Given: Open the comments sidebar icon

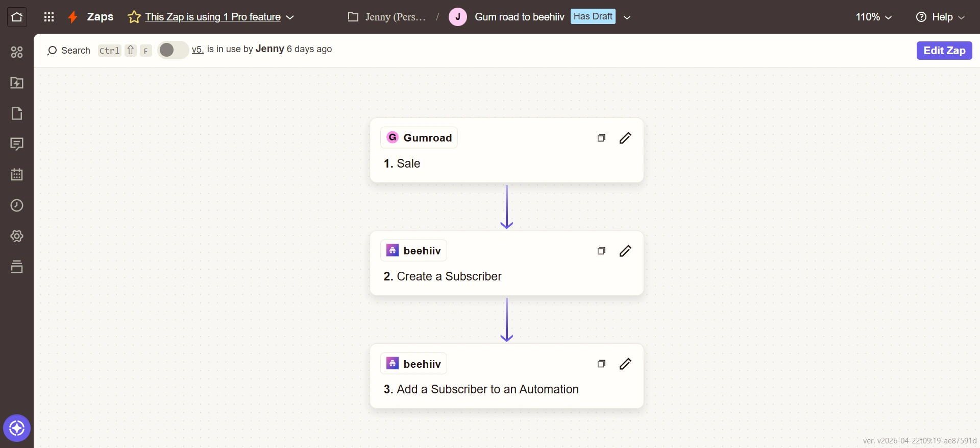Looking at the screenshot, I should pyautogui.click(x=17, y=144).
